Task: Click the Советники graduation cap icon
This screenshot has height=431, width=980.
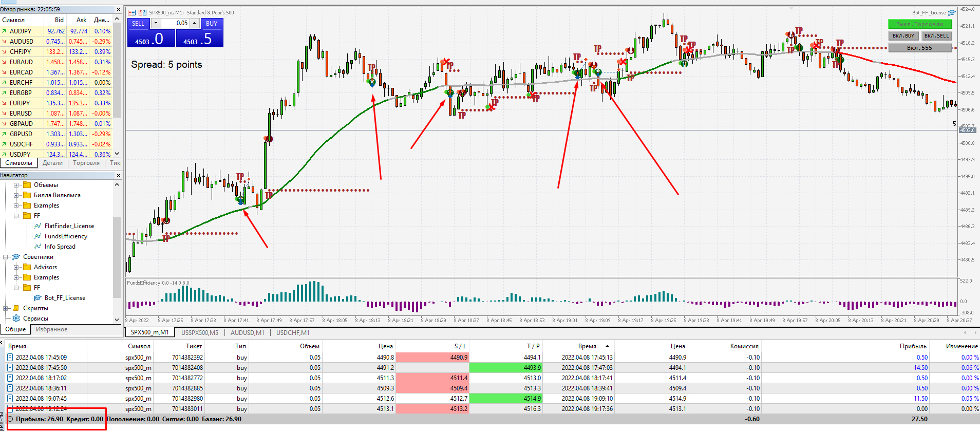Action: tap(16, 257)
